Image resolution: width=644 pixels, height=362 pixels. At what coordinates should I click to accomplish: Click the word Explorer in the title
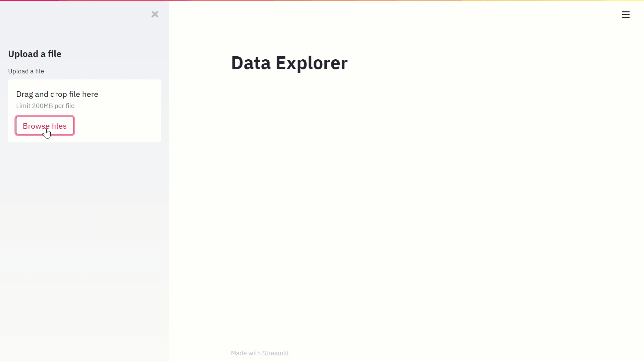pos(311,63)
